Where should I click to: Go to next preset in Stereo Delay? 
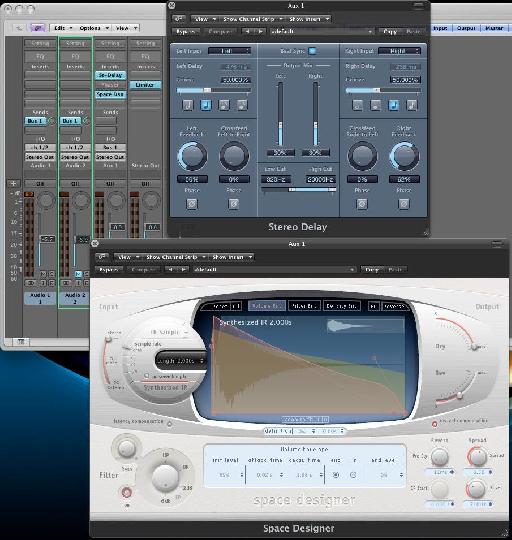(260, 31)
